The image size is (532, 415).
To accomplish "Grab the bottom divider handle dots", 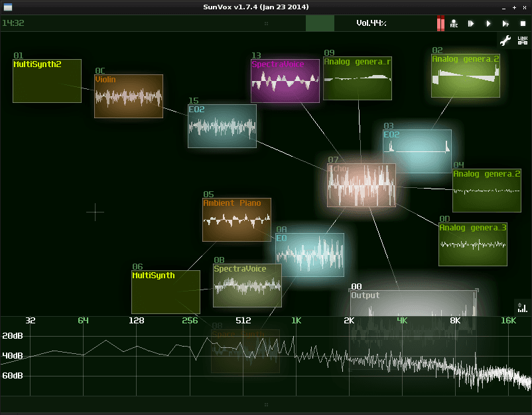I will [x=266, y=404].
